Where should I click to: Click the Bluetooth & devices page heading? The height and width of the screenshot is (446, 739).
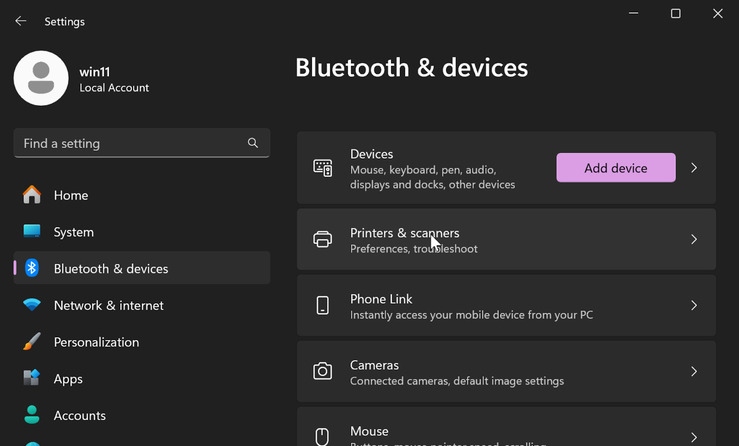click(x=411, y=67)
